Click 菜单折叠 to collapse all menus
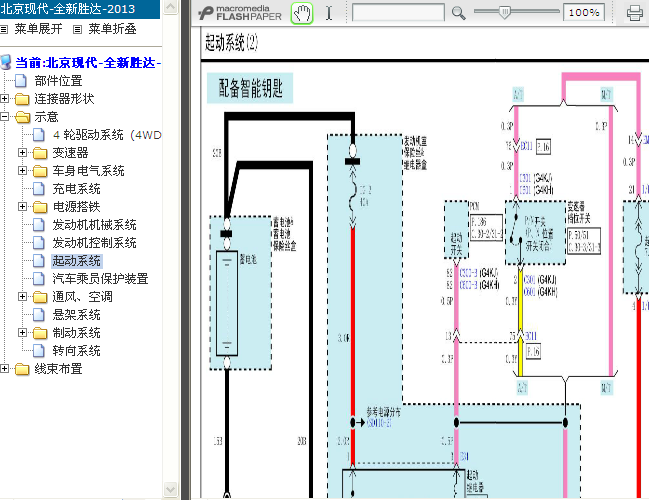Image resolution: width=649 pixels, height=500 pixels. coord(112,29)
